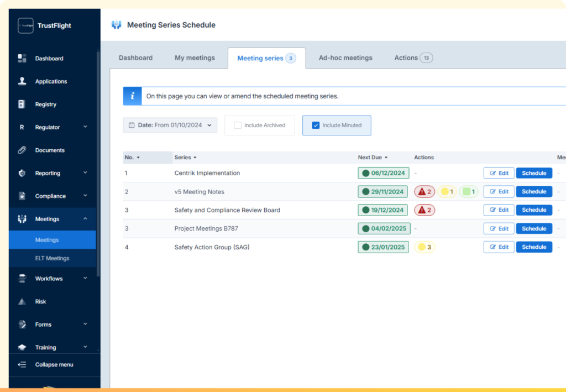The height and width of the screenshot is (392, 566).
Task: Expand the Workflows sidebar section
Action: click(85, 278)
